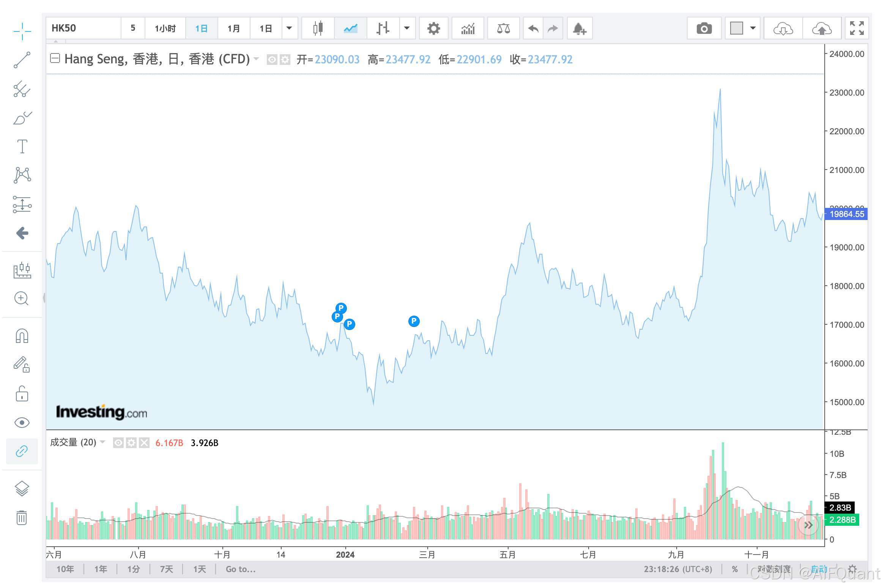Toggle the lock all drawings padlock

tap(22, 394)
